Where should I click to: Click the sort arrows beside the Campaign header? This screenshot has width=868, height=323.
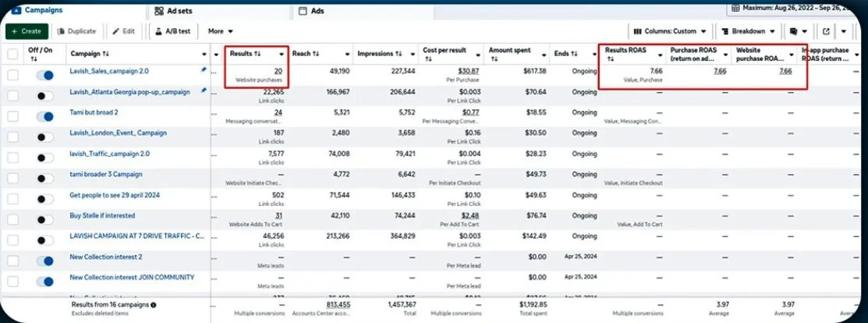click(106, 54)
